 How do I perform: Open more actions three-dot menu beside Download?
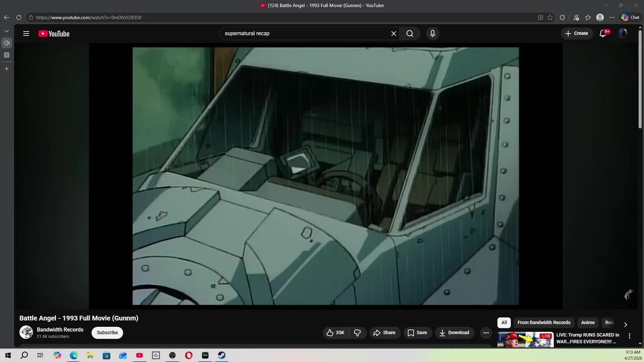click(x=486, y=332)
